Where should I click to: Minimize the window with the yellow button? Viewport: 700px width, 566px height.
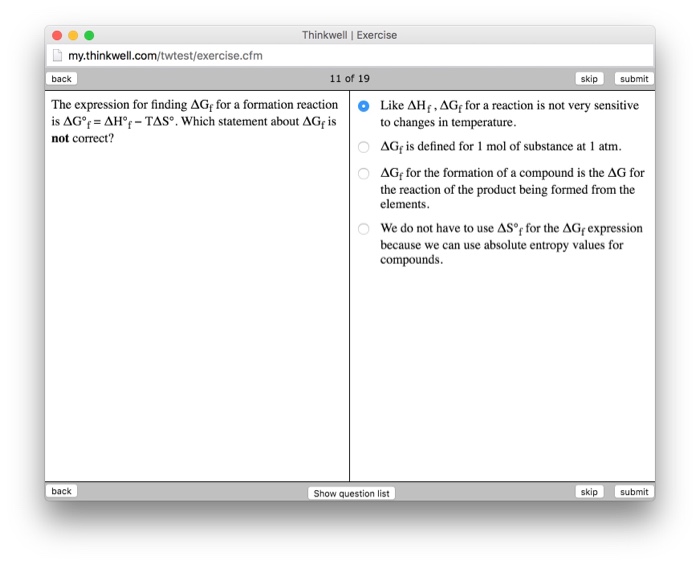73,35
